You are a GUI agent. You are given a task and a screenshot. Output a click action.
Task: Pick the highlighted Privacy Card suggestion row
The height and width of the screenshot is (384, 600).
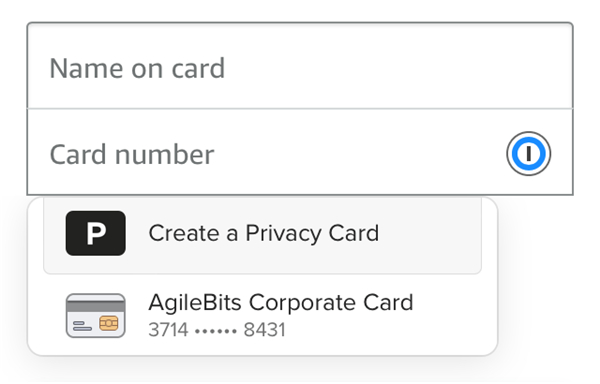click(262, 234)
